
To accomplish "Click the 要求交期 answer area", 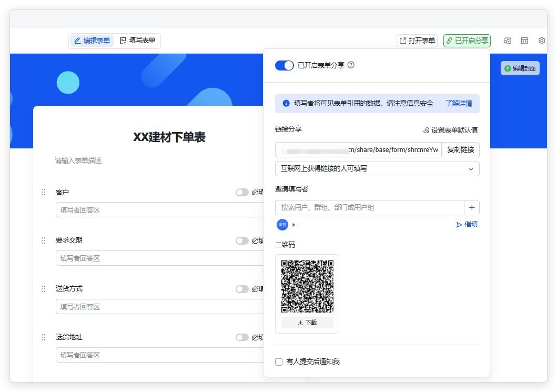I will click(159, 258).
